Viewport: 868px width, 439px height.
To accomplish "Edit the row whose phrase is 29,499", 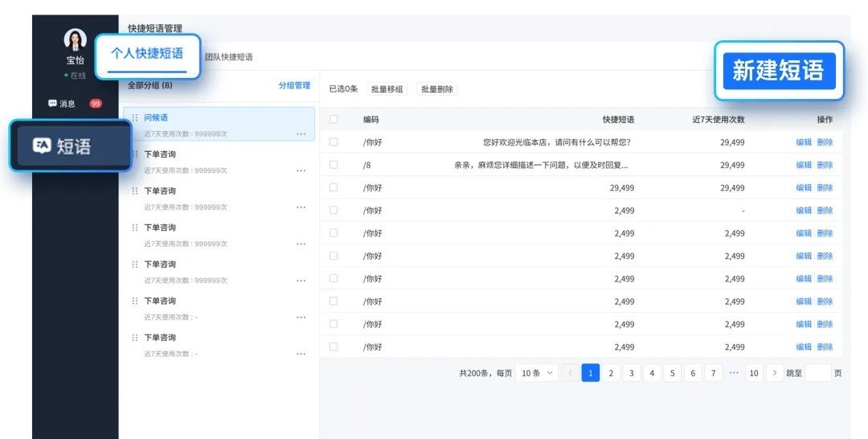I will click(x=804, y=187).
